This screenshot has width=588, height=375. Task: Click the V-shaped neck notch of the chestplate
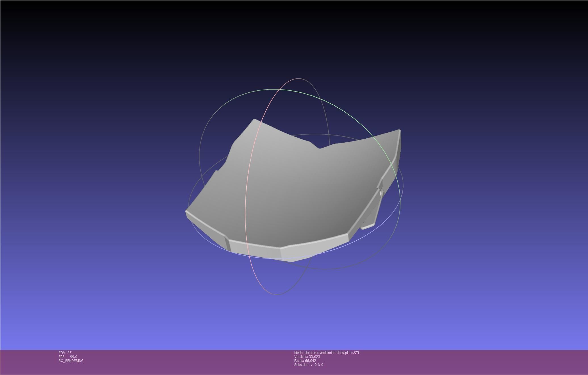click(x=320, y=147)
